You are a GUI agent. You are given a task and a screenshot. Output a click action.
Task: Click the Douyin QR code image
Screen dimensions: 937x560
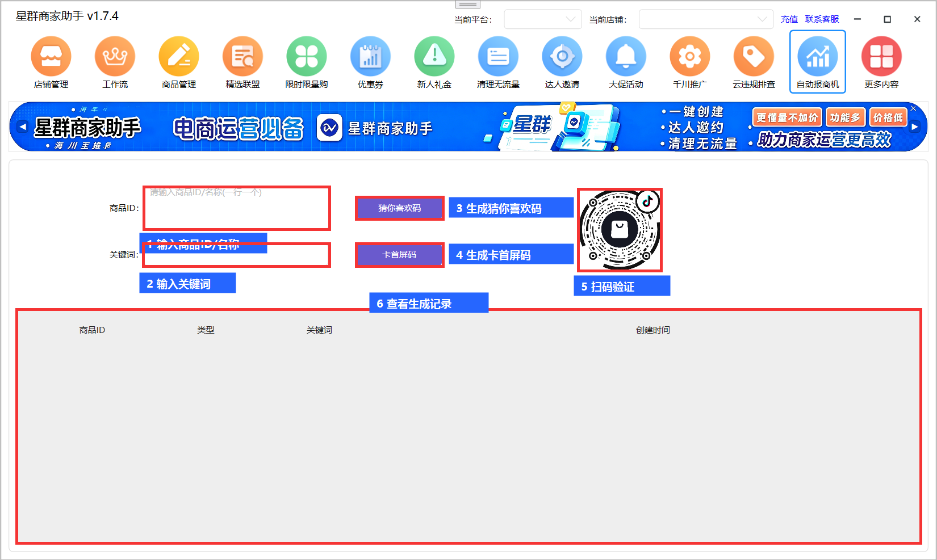click(620, 230)
